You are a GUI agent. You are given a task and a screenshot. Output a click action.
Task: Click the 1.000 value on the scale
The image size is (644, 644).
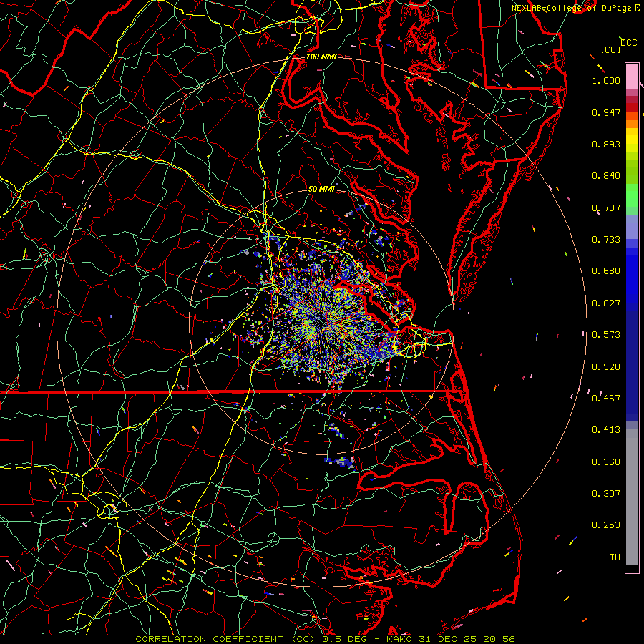(606, 80)
